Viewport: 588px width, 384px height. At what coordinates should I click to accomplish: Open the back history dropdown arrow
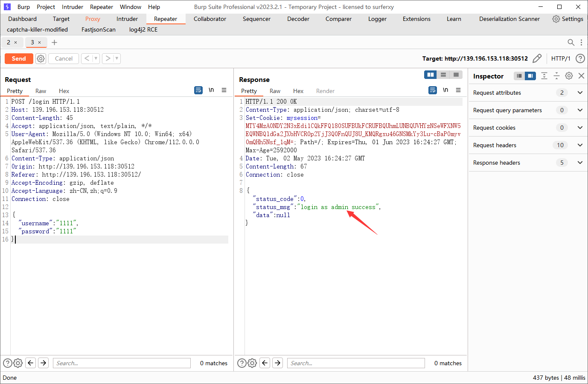click(x=96, y=58)
